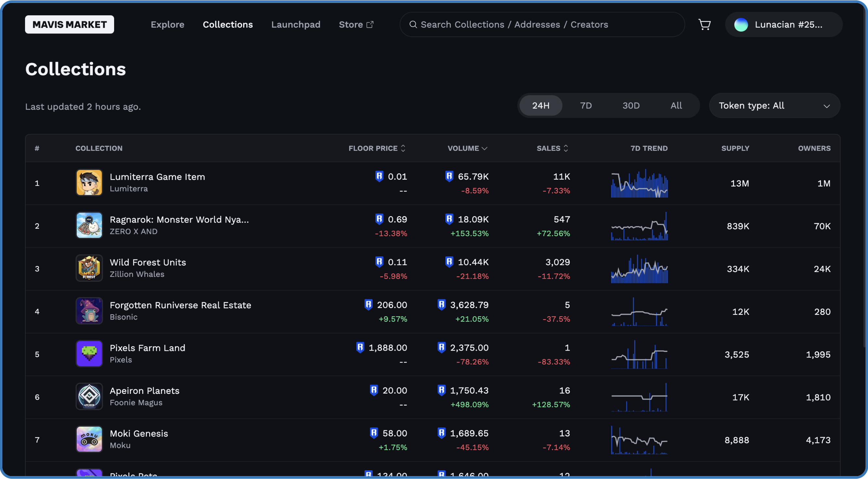Switch to the 30D time range

coord(631,105)
